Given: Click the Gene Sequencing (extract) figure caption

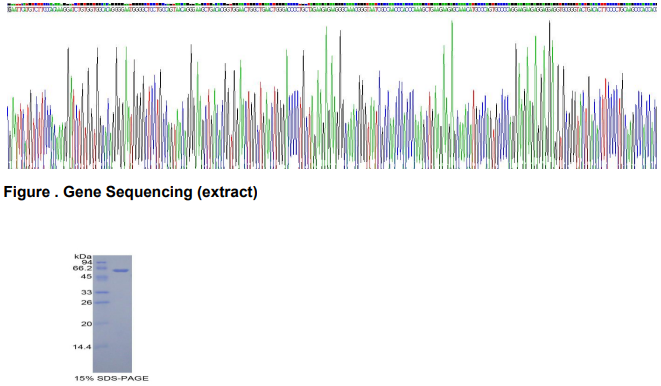Looking at the screenshot, I should [x=131, y=192].
